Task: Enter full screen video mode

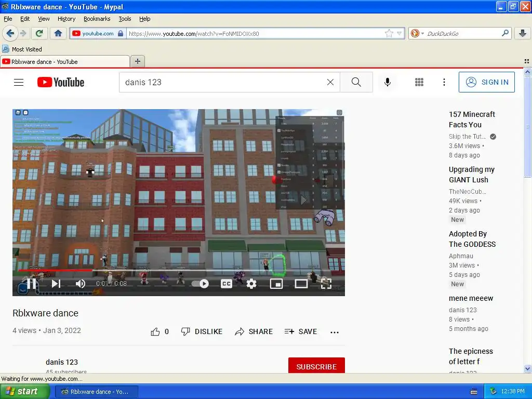Action: coord(326,284)
